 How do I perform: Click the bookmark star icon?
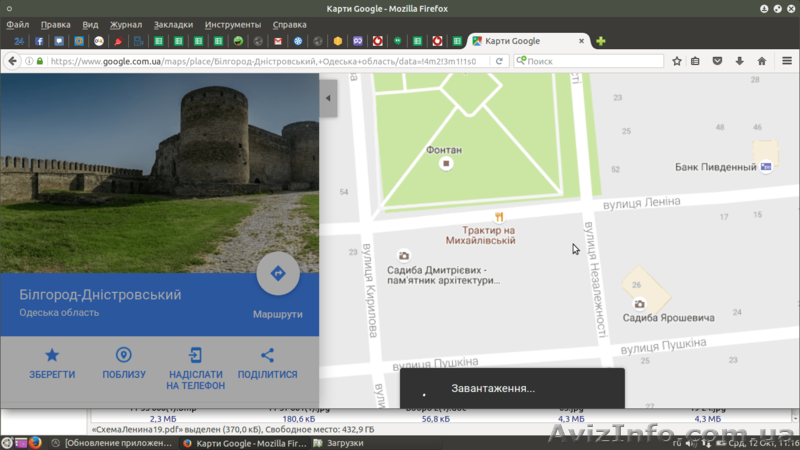[x=677, y=61]
